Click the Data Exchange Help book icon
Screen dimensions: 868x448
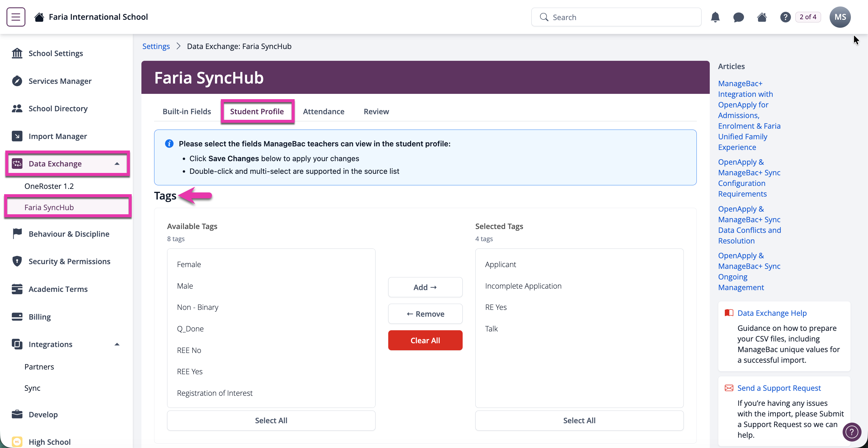coord(729,313)
